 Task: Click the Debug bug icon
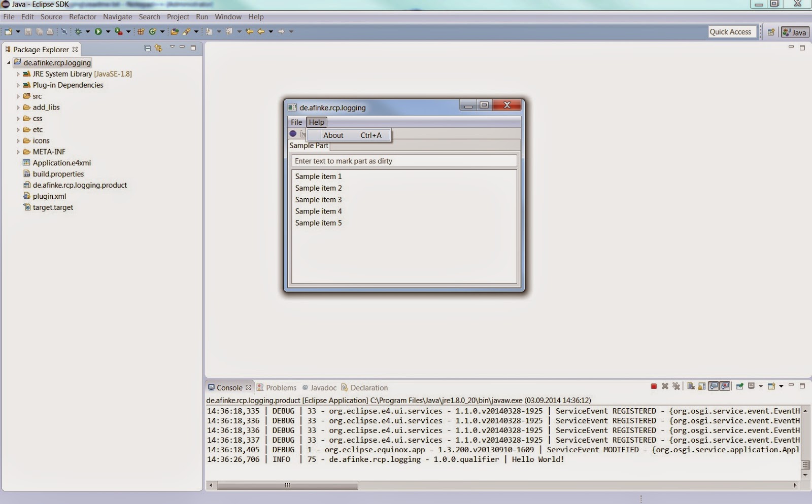(x=78, y=31)
